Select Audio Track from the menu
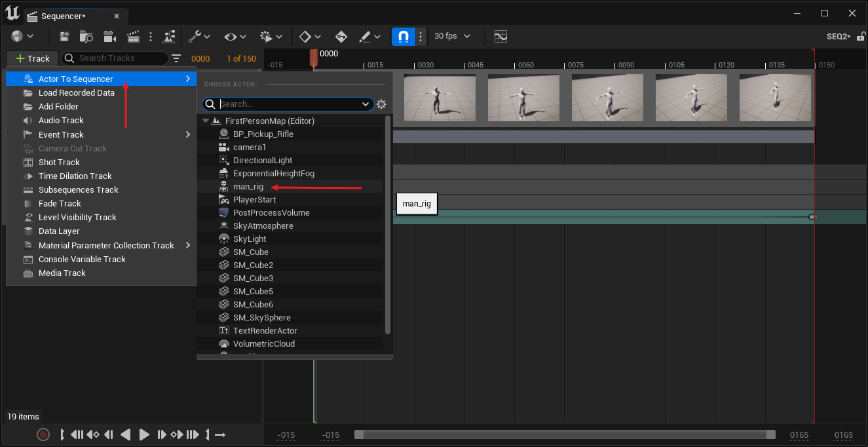This screenshot has width=868, height=447. pos(61,121)
